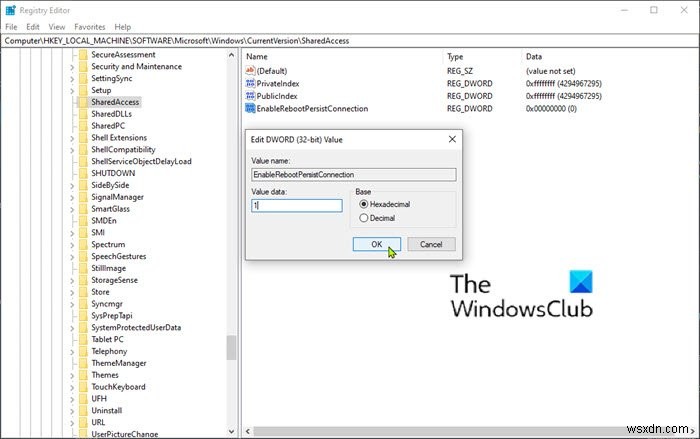Screen dimensions: 700x439
Task: Click the Telephony folder icon
Action: coord(83,351)
